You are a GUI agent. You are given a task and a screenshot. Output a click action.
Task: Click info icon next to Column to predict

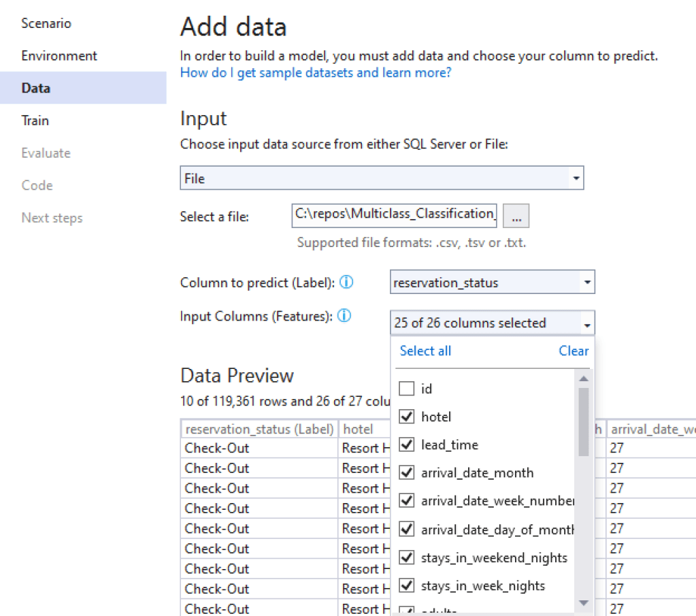tap(347, 282)
